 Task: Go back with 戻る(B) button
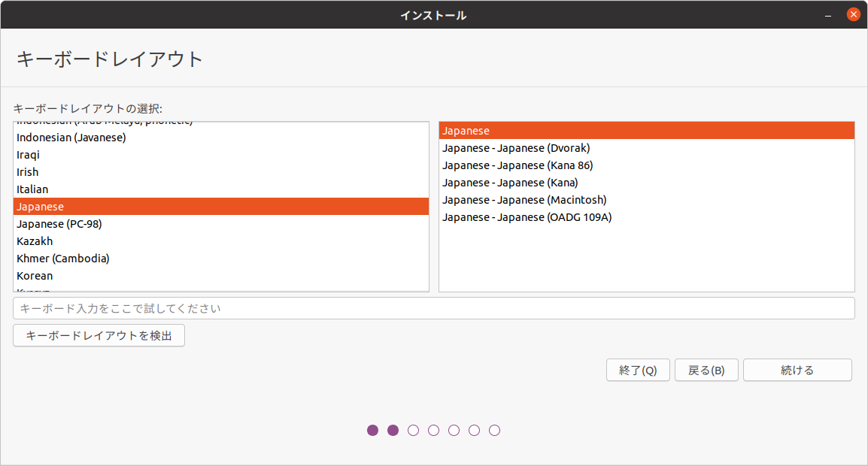[706, 371]
